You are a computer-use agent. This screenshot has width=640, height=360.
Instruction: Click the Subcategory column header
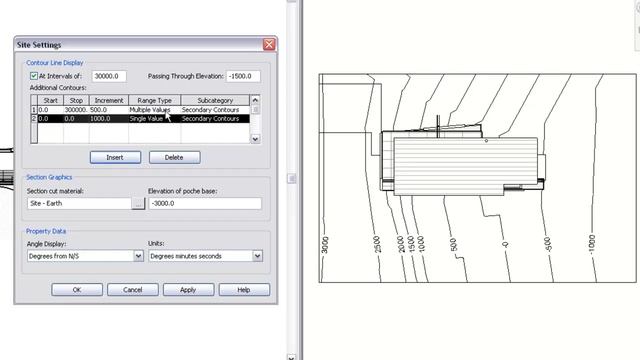point(215,100)
